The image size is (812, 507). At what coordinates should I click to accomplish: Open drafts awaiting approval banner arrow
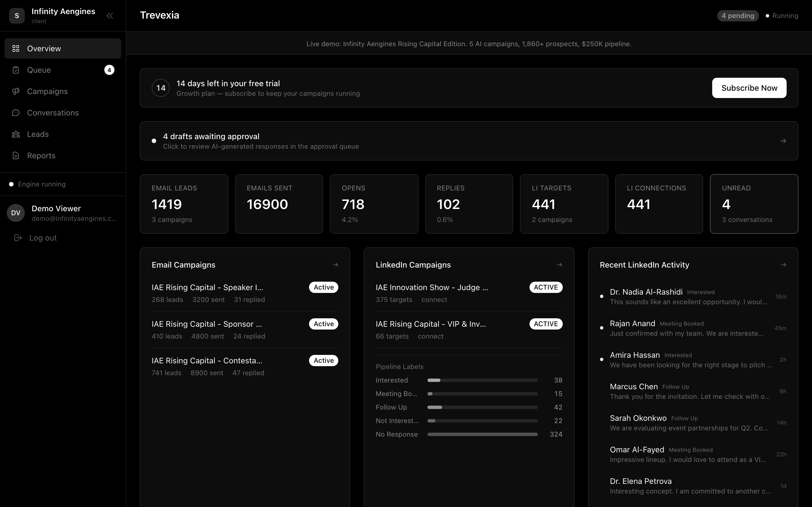783,141
